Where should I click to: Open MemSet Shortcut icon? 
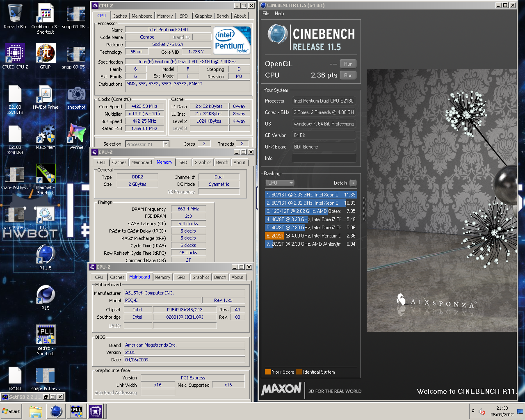(46, 180)
